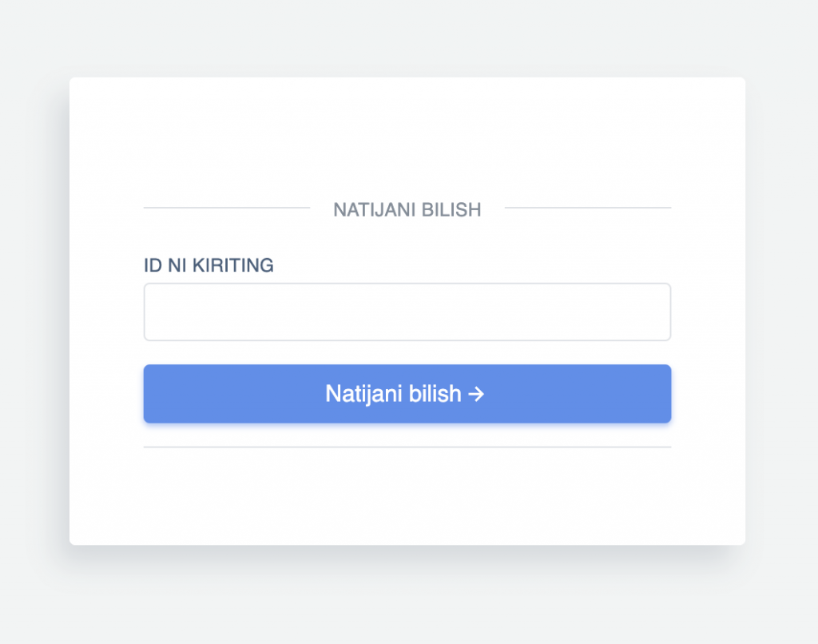Screen dimensions: 818x644
Task: Click the NATIJANI BILISH heading text
Action: tap(407, 209)
